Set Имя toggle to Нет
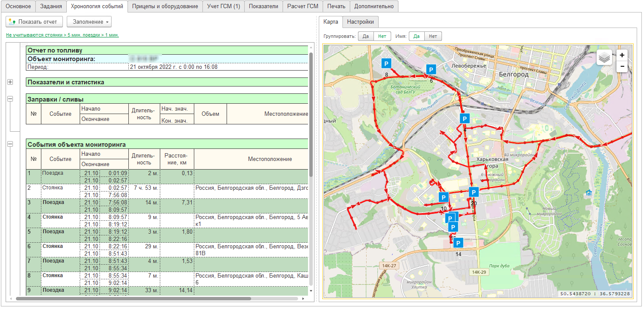Viewport: 644px width, 309px height. (x=433, y=36)
